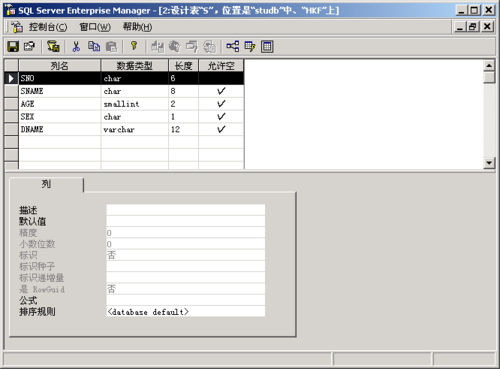Click the SEX column name cell
This screenshot has height=369, width=500.
tap(60, 116)
